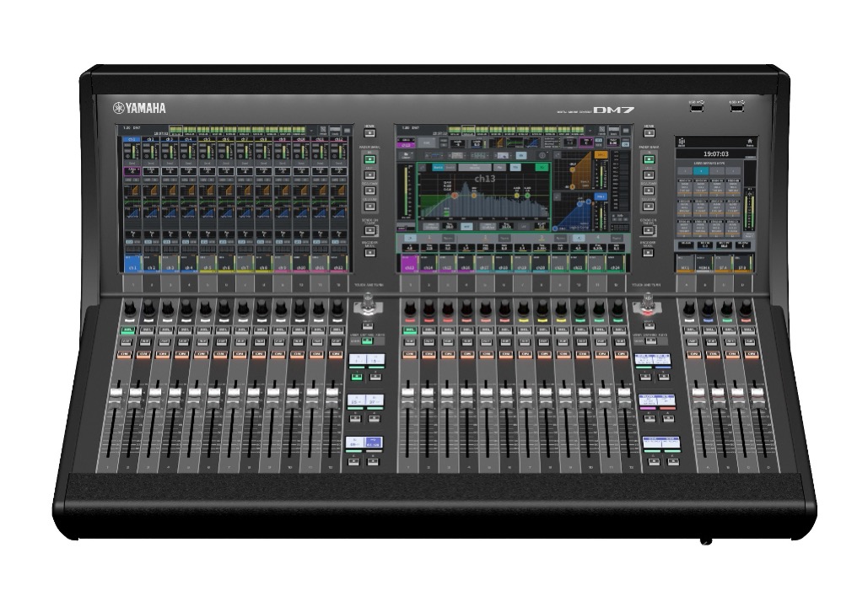The width and height of the screenshot is (868, 607).
Task: Select the ch12 name tile on the left touchscreen
Action: [x=337, y=263]
